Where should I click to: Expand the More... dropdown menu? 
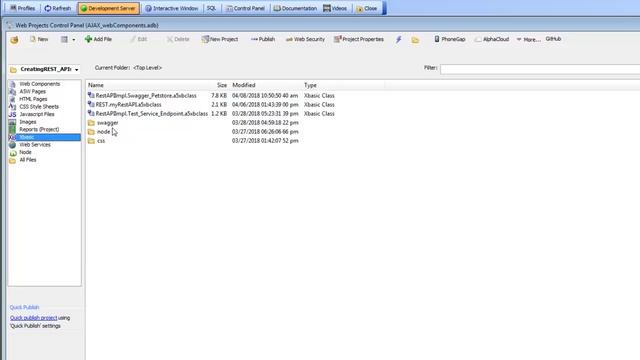(x=529, y=39)
